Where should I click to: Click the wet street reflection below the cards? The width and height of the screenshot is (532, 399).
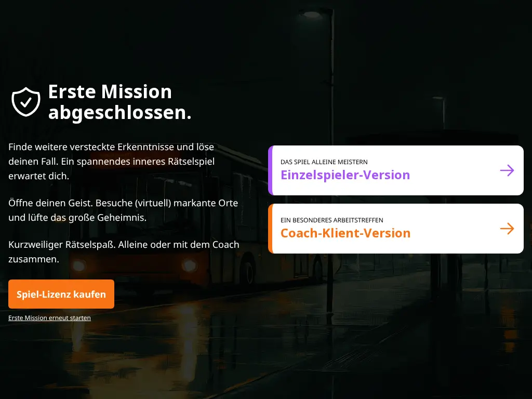(364, 322)
